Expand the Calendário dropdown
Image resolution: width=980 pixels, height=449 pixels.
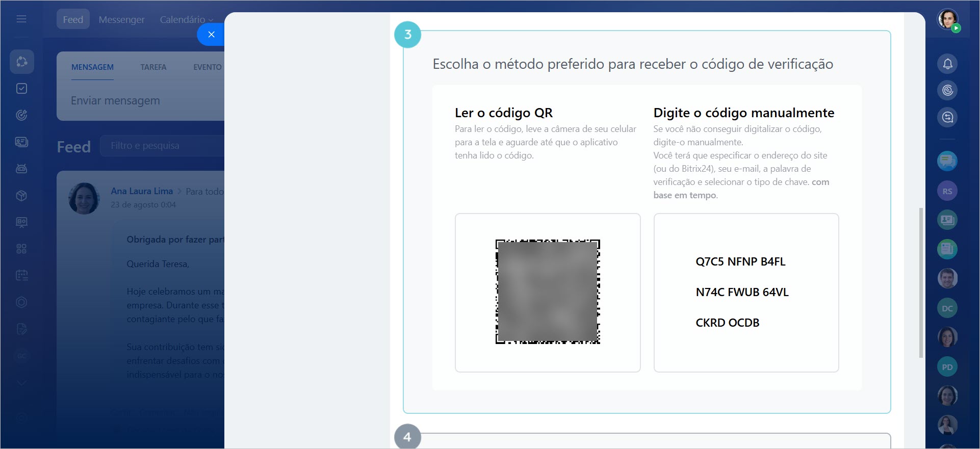point(187,19)
